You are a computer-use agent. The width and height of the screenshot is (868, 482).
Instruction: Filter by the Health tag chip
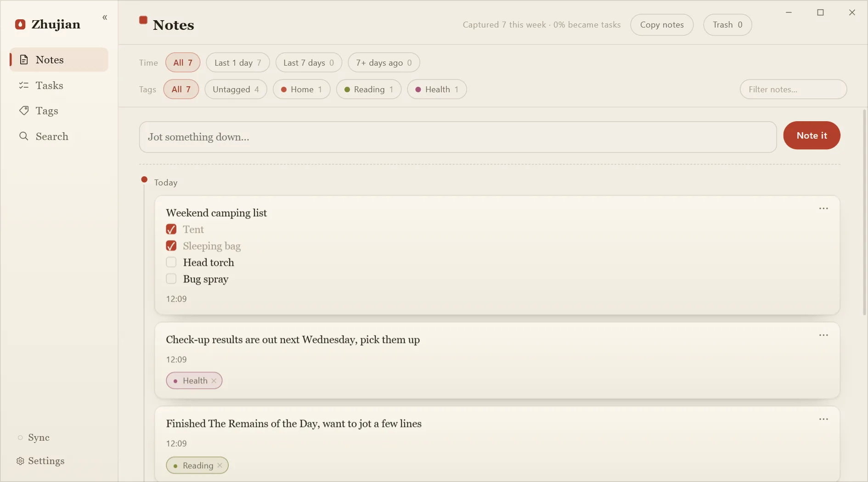437,89
